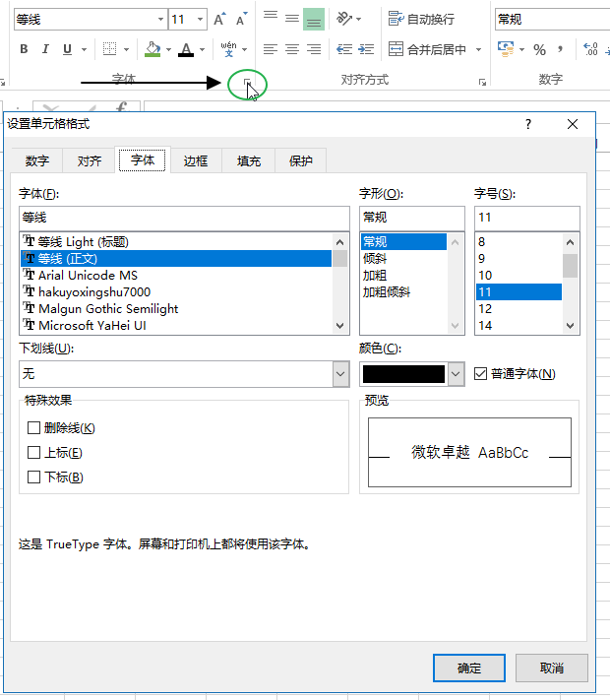Click the wrap text (自动换行) button
This screenshot has height=700, width=610.
422,19
